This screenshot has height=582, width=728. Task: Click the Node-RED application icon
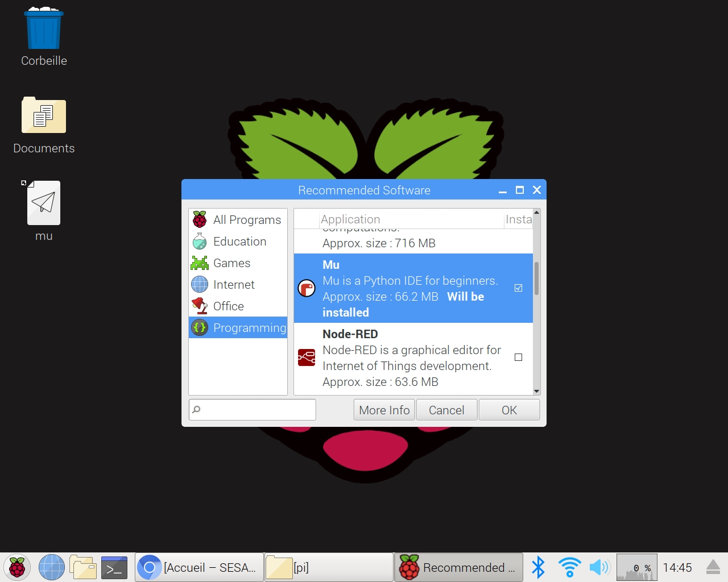[307, 357]
